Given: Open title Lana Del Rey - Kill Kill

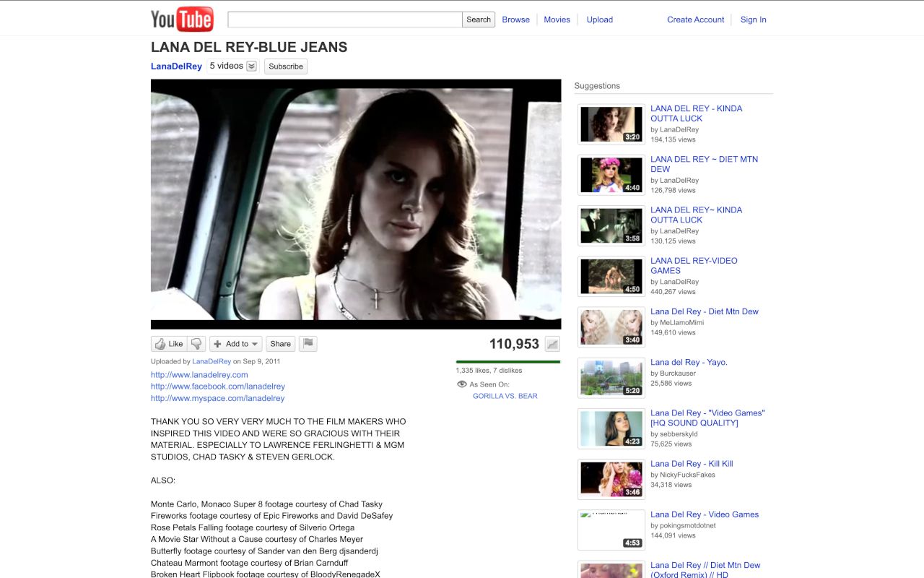Looking at the screenshot, I should (x=692, y=464).
